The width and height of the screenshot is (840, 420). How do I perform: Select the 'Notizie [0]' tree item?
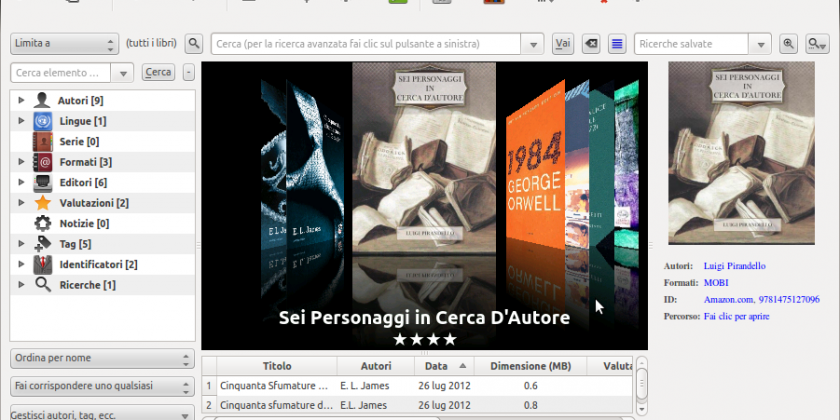84,224
